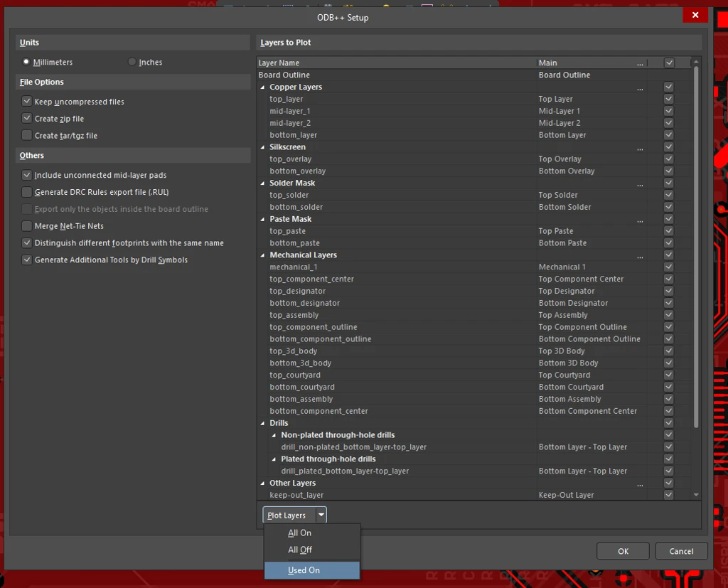Select the top_component_center row

click(x=474, y=279)
